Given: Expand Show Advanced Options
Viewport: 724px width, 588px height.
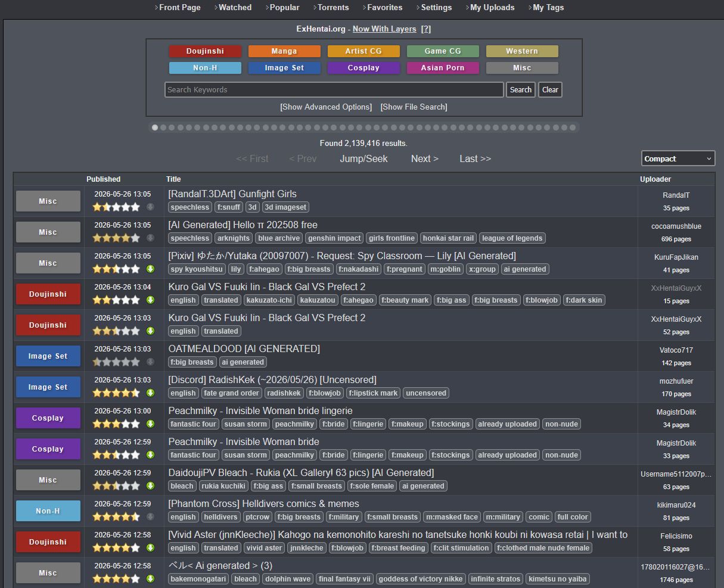Looking at the screenshot, I should pos(326,107).
